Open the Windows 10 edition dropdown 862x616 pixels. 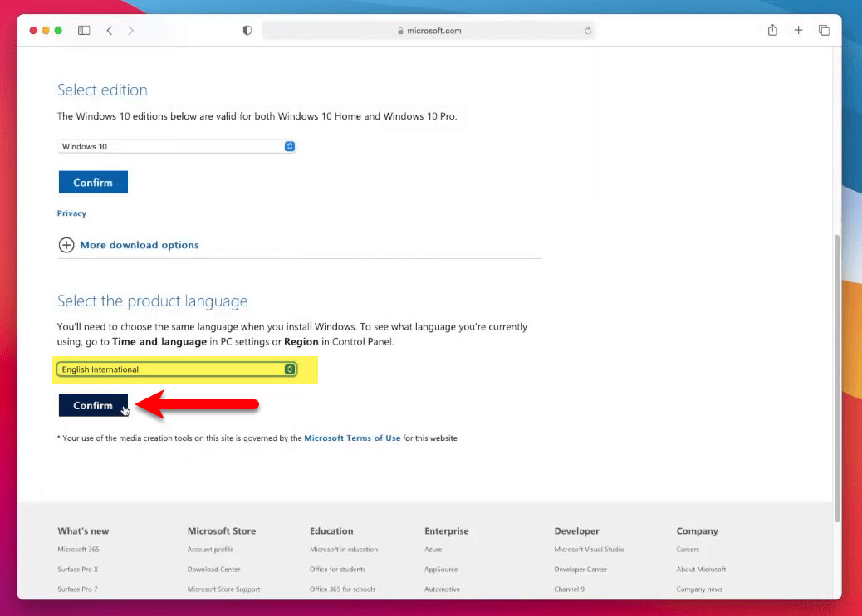point(176,146)
